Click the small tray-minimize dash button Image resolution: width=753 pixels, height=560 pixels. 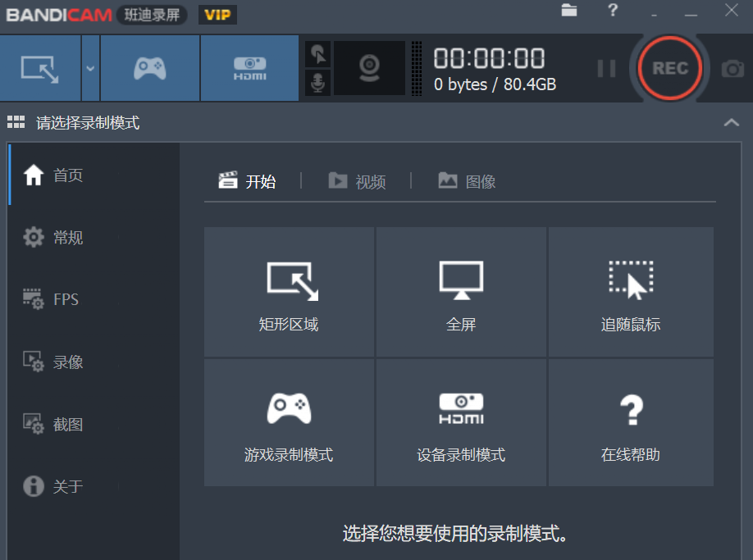(654, 15)
